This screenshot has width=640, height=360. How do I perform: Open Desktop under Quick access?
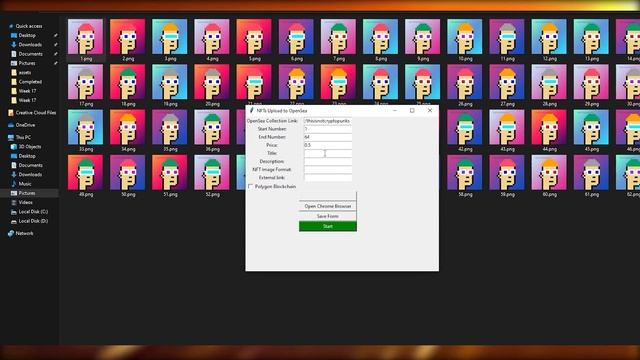pos(27,35)
